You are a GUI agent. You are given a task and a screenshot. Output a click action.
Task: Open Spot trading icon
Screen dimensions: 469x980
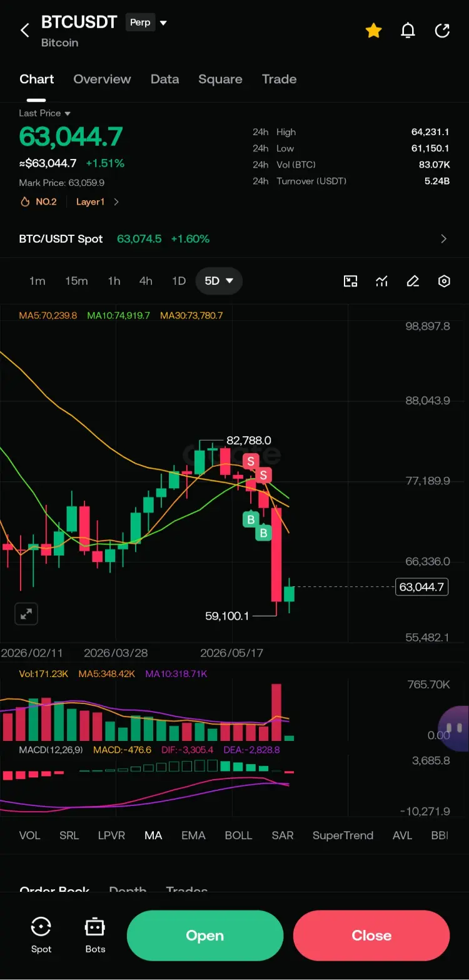coord(41,936)
